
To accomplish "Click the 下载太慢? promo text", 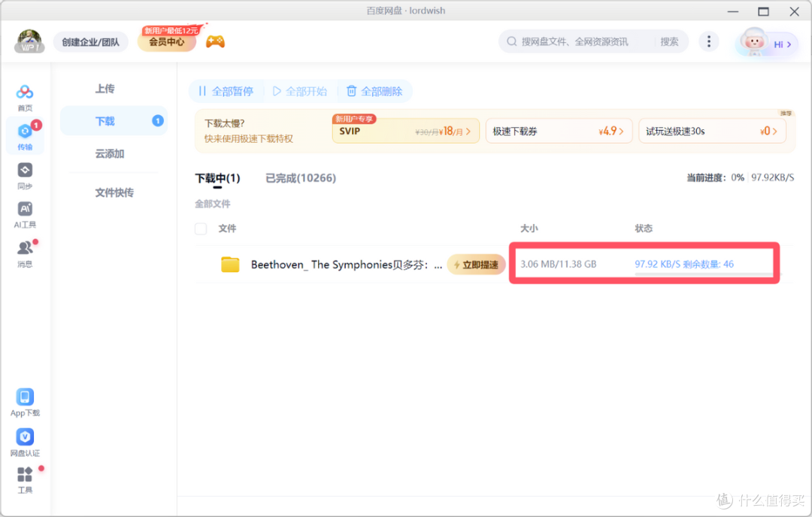I will [224, 123].
